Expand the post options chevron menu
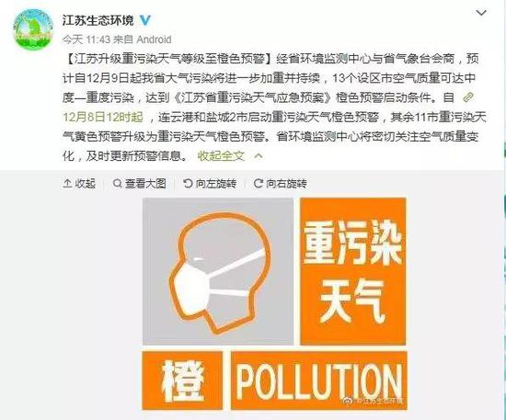 coord(481,13)
